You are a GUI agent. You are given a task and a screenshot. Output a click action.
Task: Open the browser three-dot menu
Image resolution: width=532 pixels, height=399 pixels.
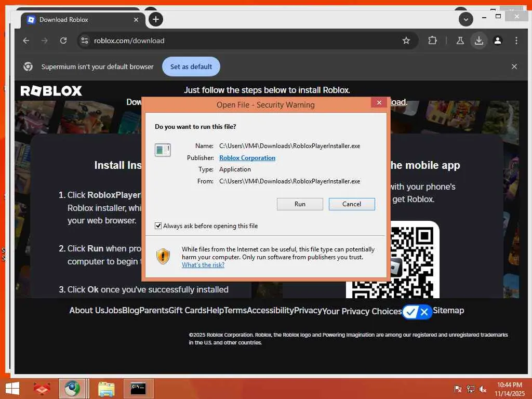(516, 41)
